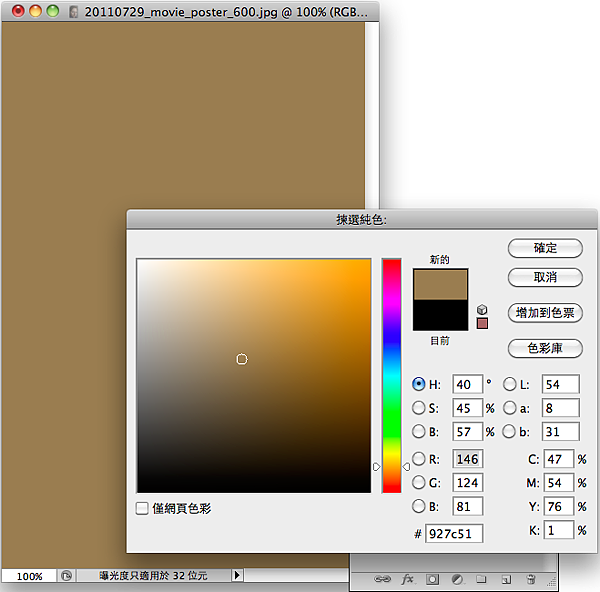Select the H hue radio button

419,384
